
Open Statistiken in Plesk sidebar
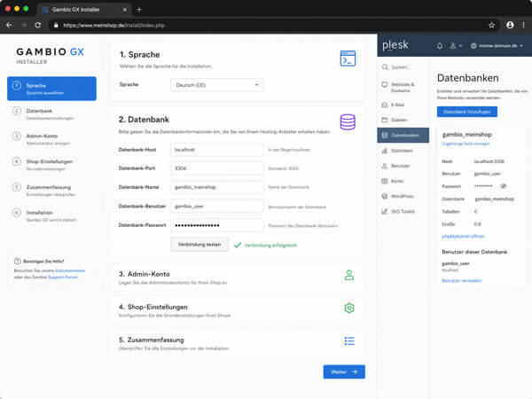(x=403, y=151)
